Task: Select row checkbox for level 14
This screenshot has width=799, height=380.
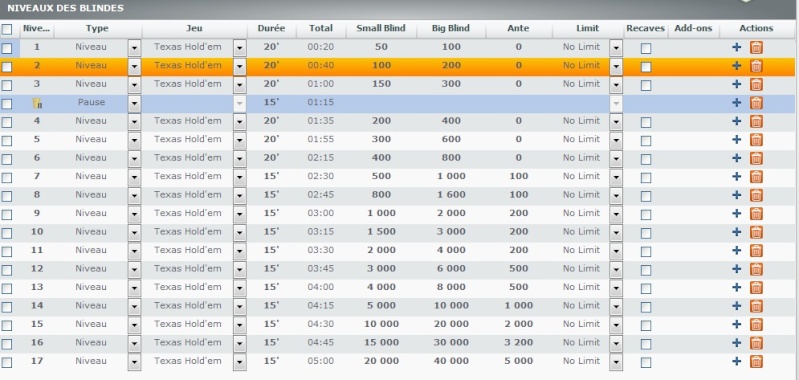Action: (7, 307)
